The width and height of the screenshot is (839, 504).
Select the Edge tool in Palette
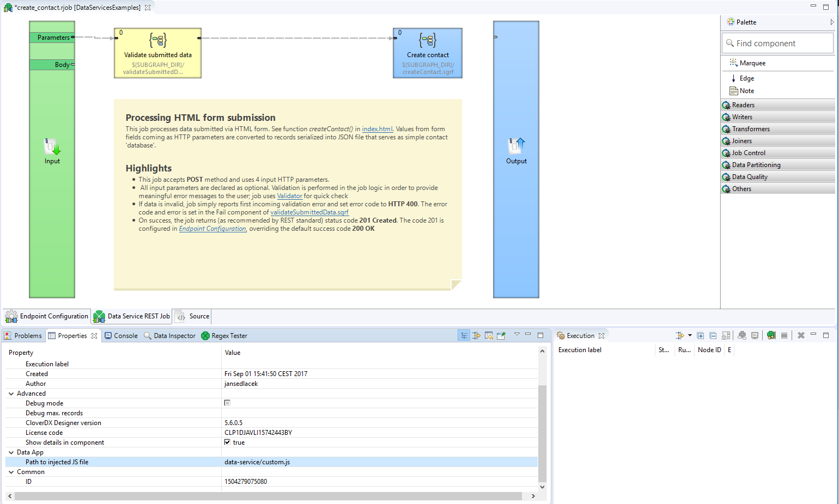click(x=746, y=78)
